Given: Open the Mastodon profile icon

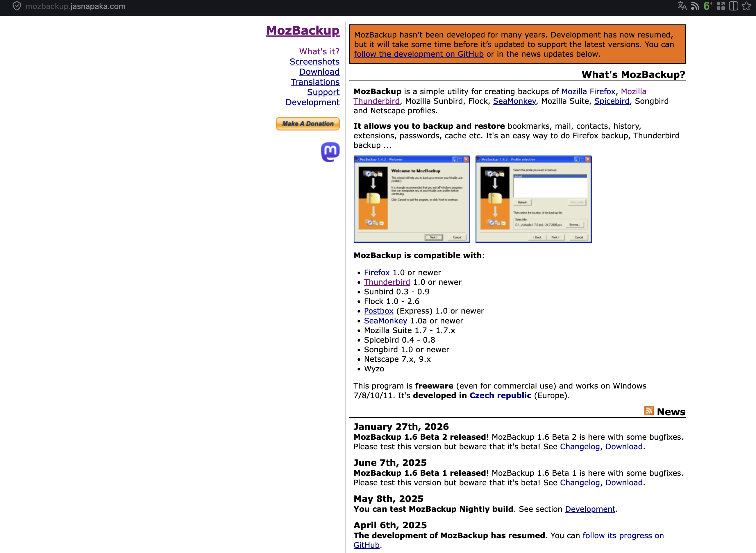Looking at the screenshot, I should click(x=330, y=152).
